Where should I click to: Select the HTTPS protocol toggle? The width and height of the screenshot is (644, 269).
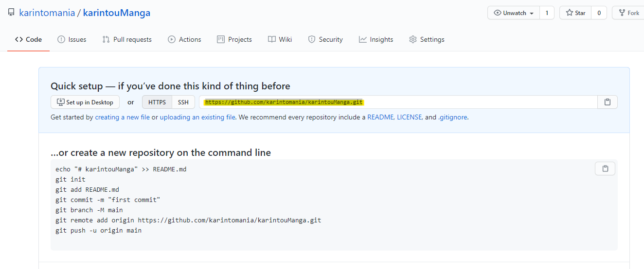click(x=157, y=102)
